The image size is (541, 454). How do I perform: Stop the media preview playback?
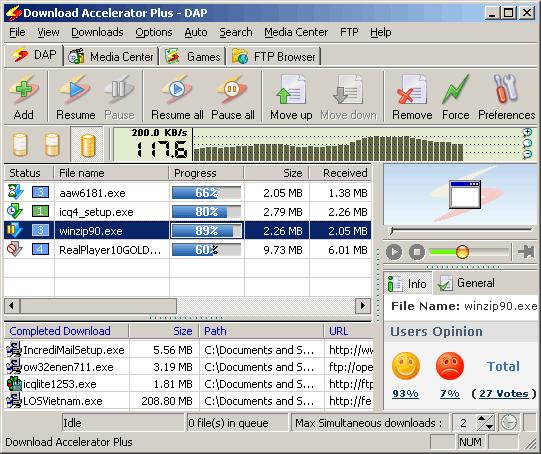[417, 251]
